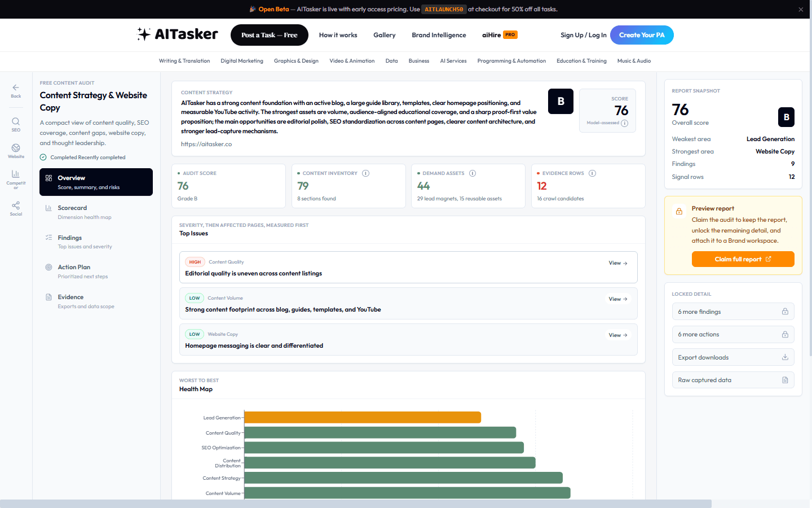Click the AITasker logo
The height and width of the screenshot is (508, 812).
[x=178, y=34]
